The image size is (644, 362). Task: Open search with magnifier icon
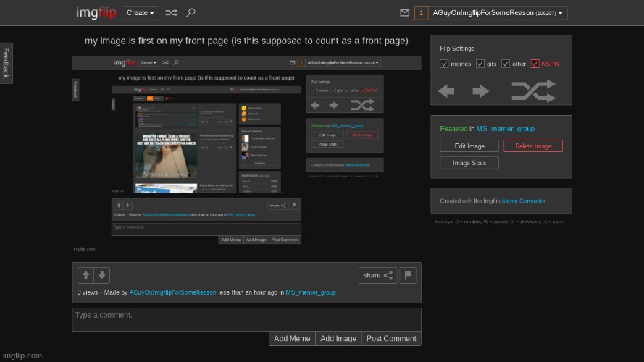coord(191,13)
